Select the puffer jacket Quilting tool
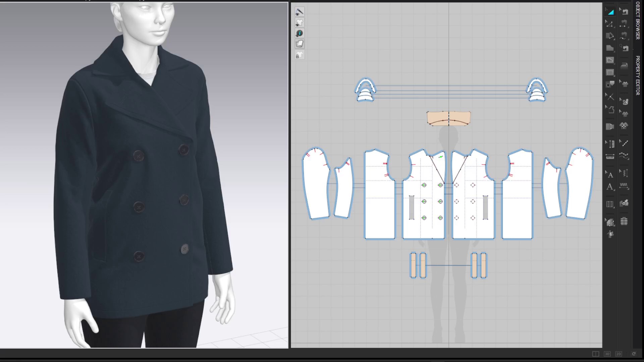Screen dimensions: 644x362 tap(624, 221)
